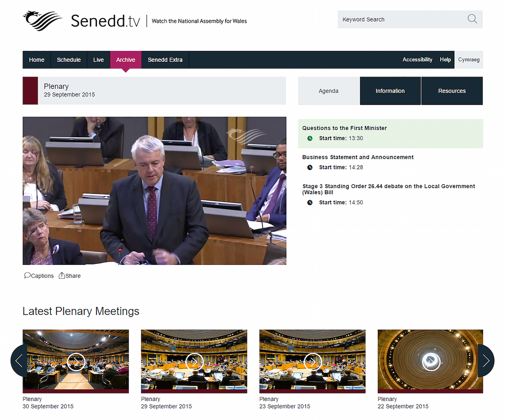Jump to Questions to the First Minister
The width and height of the screenshot is (505, 420).
click(391, 133)
